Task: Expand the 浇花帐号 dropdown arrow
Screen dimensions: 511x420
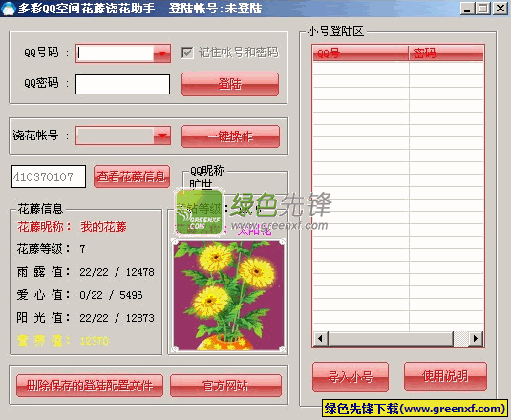Action: [x=162, y=136]
